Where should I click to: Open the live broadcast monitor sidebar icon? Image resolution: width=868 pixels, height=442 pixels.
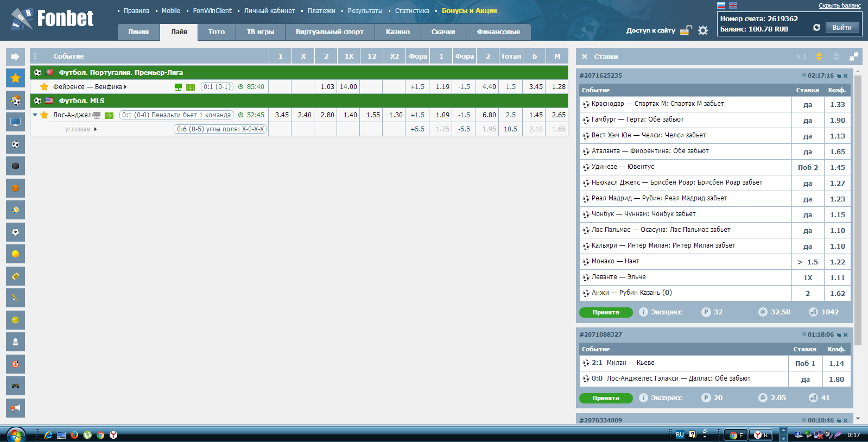(15, 122)
